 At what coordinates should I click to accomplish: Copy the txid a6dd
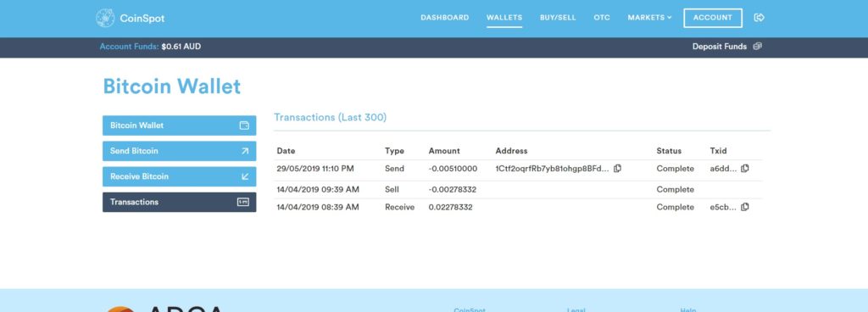point(744,168)
